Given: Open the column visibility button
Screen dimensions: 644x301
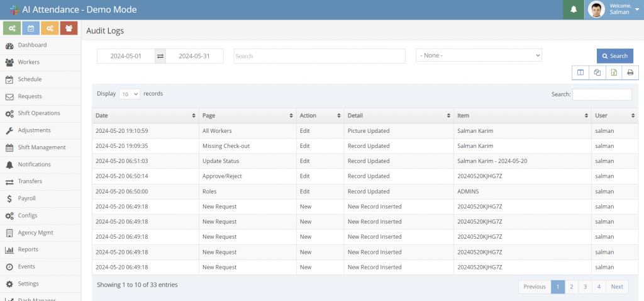Looking at the screenshot, I should [x=580, y=72].
